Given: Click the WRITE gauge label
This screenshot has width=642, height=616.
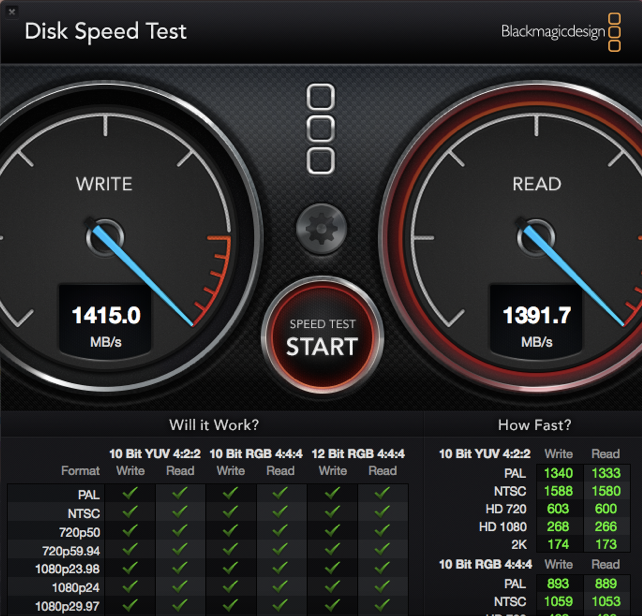Looking at the screenshot, I should [x=104, y=184].
